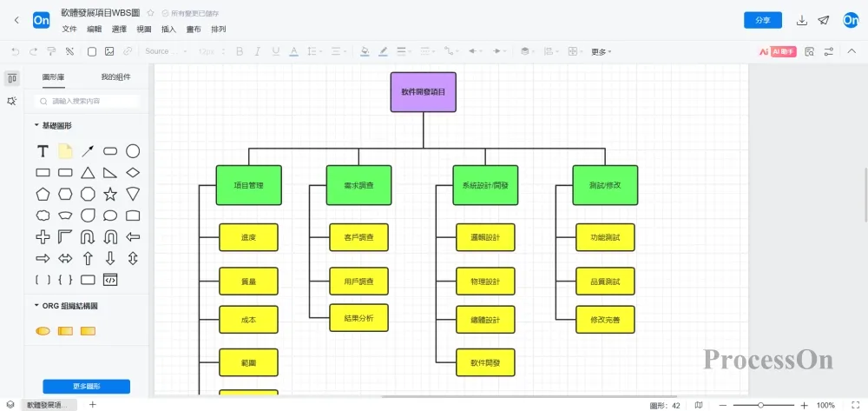Click the format painter icon
Screen dimensions: 868x411
coord(52,51)
